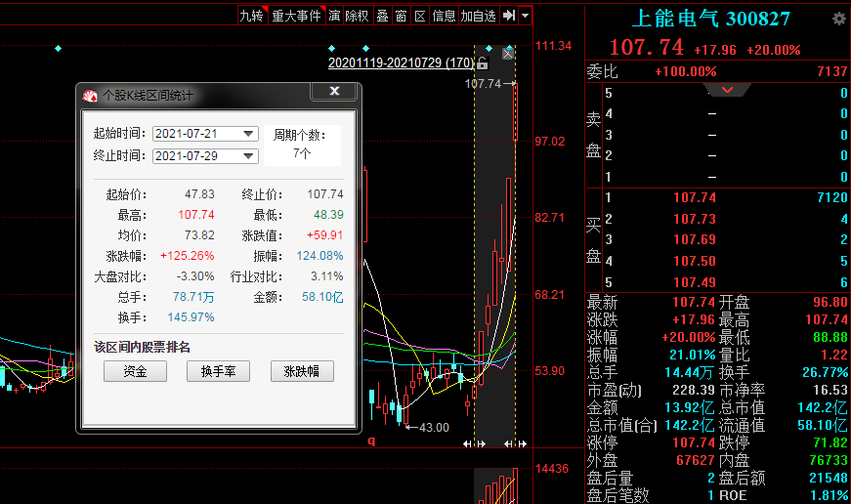Click the 涨跌幅 ranking button in the dialog
Screen dimensions: 851x504
(302, 371)
